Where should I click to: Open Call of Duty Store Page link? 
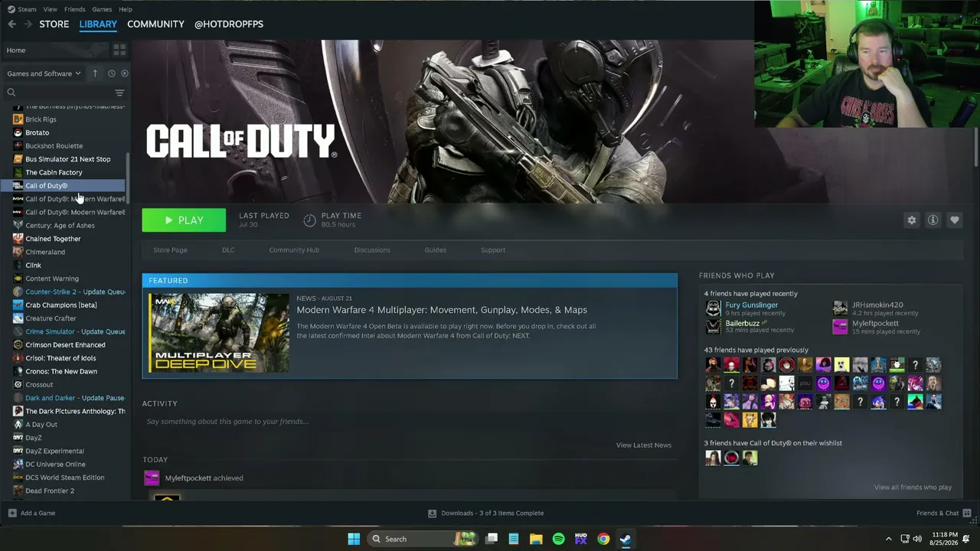tap(170, 250)
